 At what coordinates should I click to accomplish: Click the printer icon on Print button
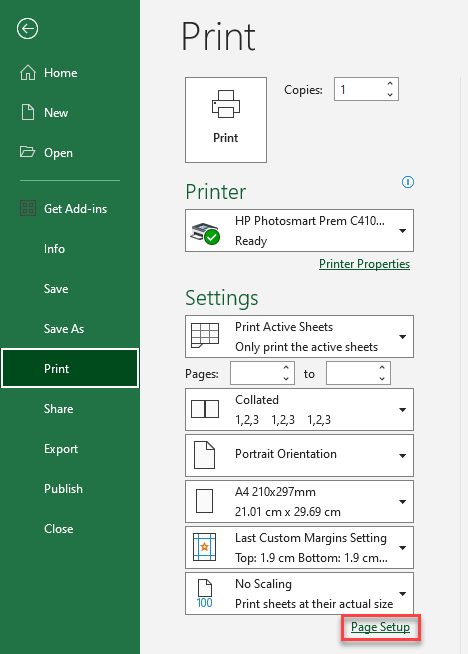(x=226, y=104)
